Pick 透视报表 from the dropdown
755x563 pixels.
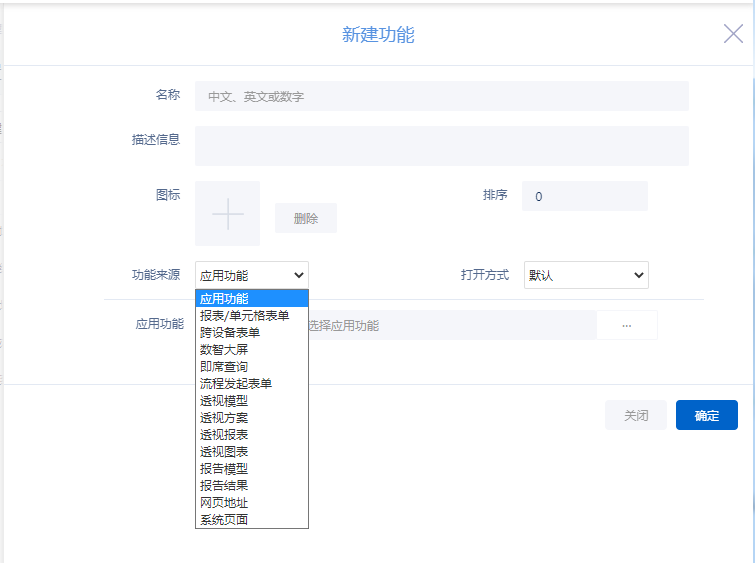(224, 434)
